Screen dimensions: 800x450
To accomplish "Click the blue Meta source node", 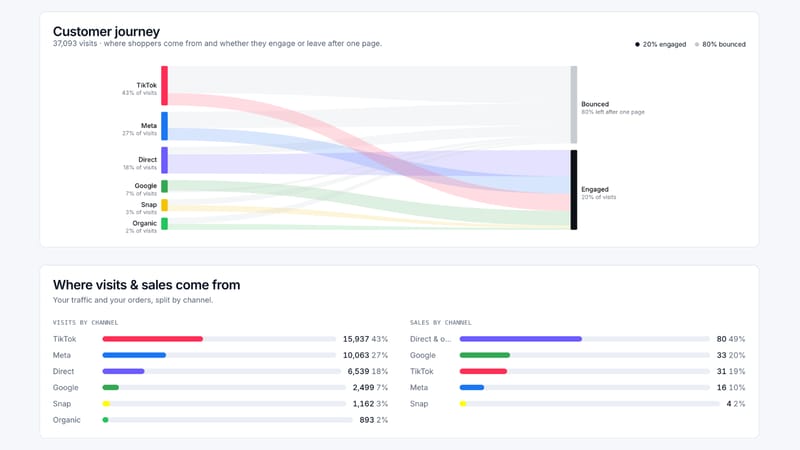I will pyautogui.click(x=164, y=126).
